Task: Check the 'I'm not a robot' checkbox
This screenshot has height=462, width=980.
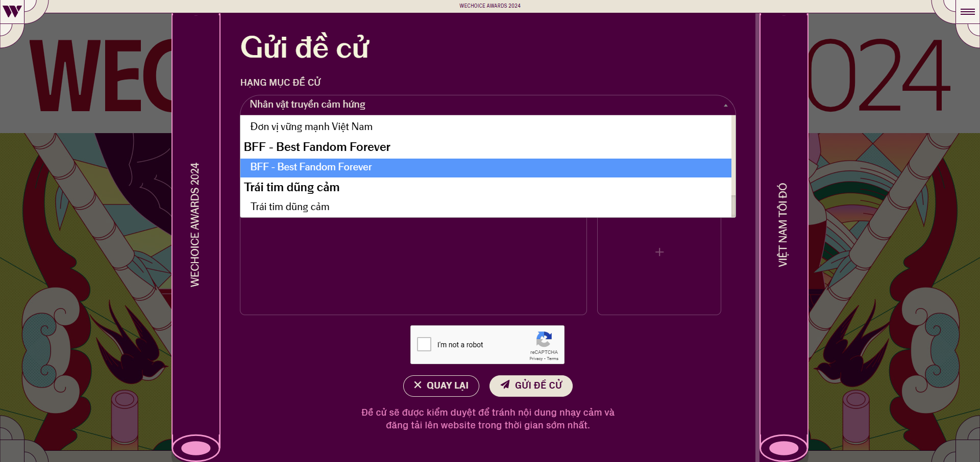Action: pos(424,344)
